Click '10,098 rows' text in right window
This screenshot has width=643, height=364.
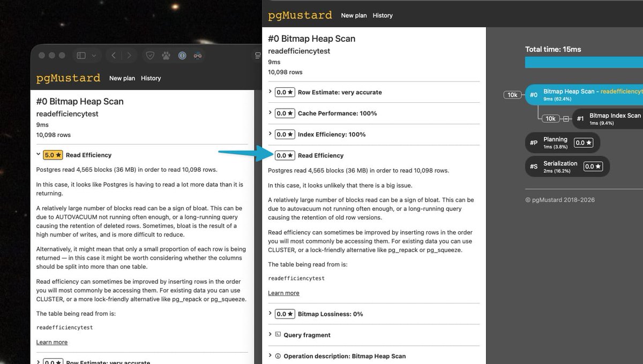point(285,72)
